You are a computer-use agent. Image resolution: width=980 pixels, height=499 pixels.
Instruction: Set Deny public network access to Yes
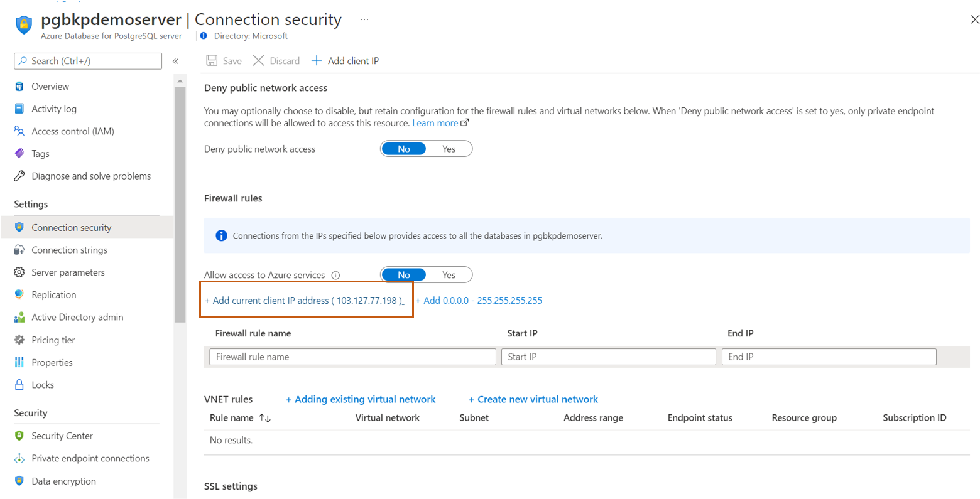(x=449, y=149)
